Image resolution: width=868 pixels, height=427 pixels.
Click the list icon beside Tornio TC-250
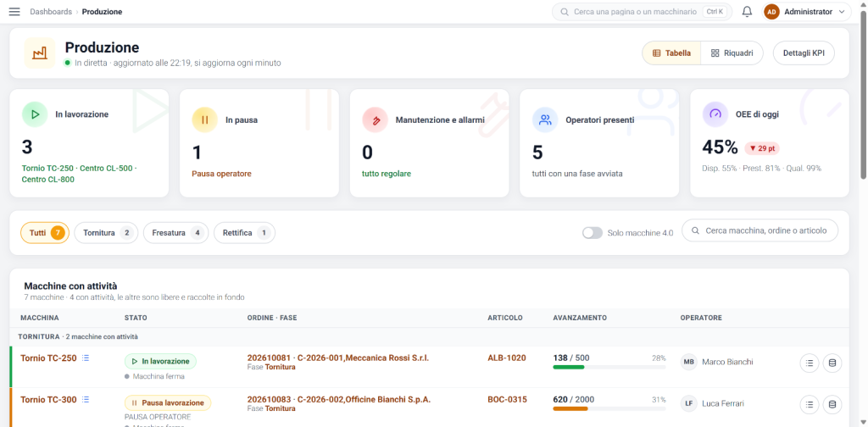(86, 358)
